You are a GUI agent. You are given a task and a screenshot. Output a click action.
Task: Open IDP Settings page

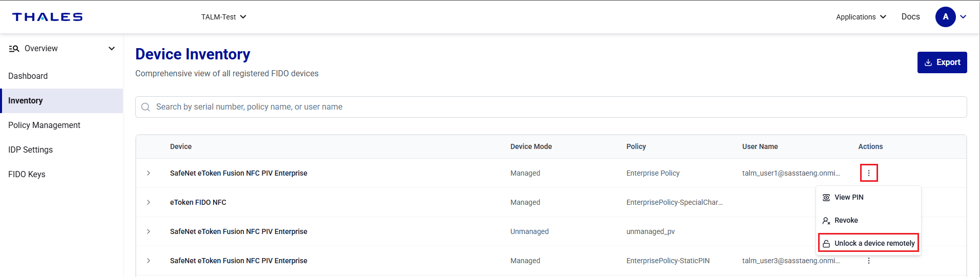[x=30, y=150]
